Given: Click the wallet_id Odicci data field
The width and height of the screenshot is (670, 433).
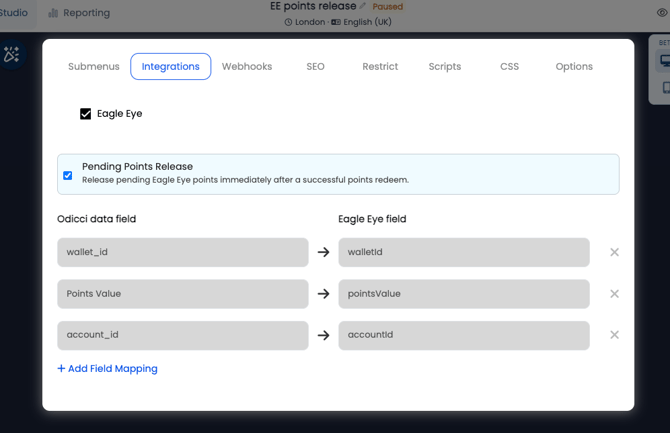Looking at the screenshot, I should click(x=183, y=252).
